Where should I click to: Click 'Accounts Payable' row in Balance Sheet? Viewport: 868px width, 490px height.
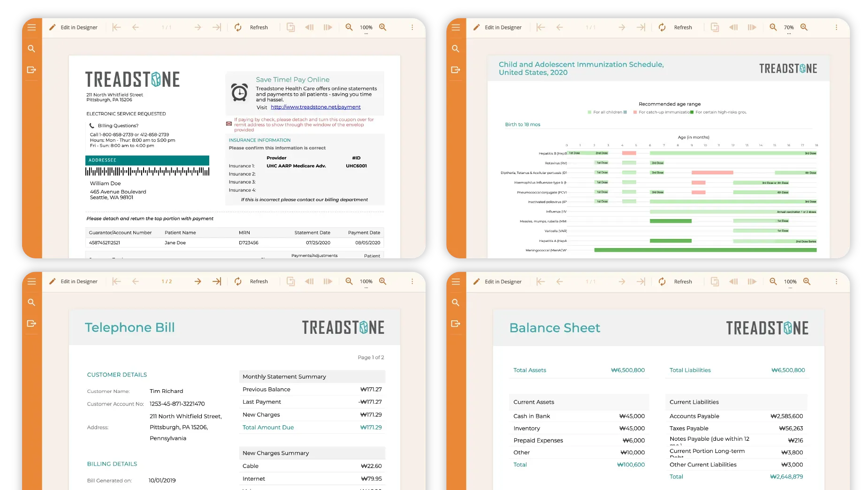click(736, 416)
